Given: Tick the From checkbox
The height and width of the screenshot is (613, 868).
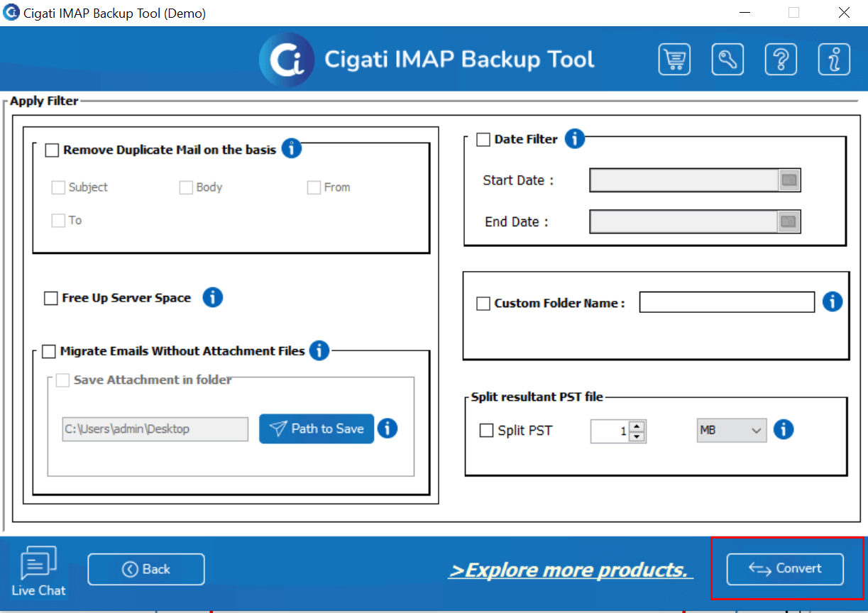Looking at the screenshot, I should point(314,187).
